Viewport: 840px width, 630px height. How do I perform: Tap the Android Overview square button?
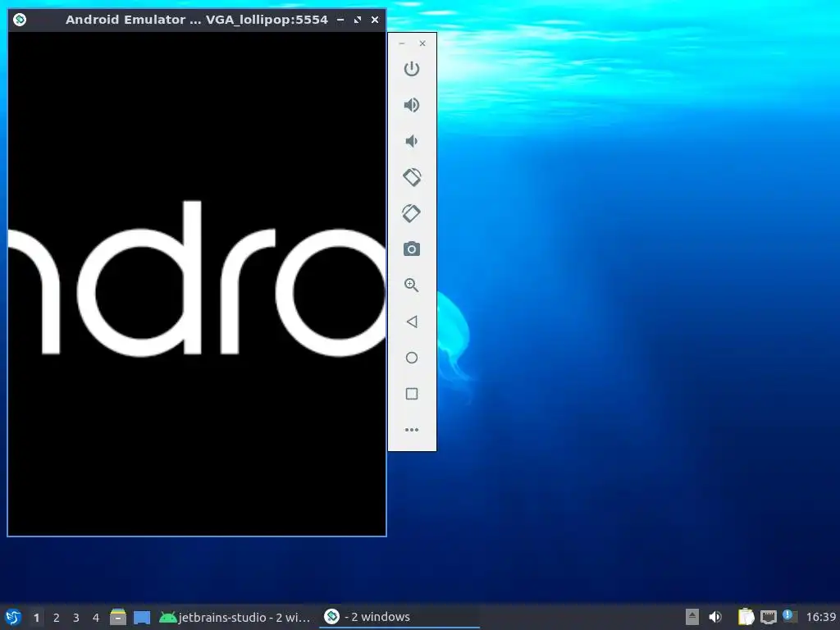(412, 394)
